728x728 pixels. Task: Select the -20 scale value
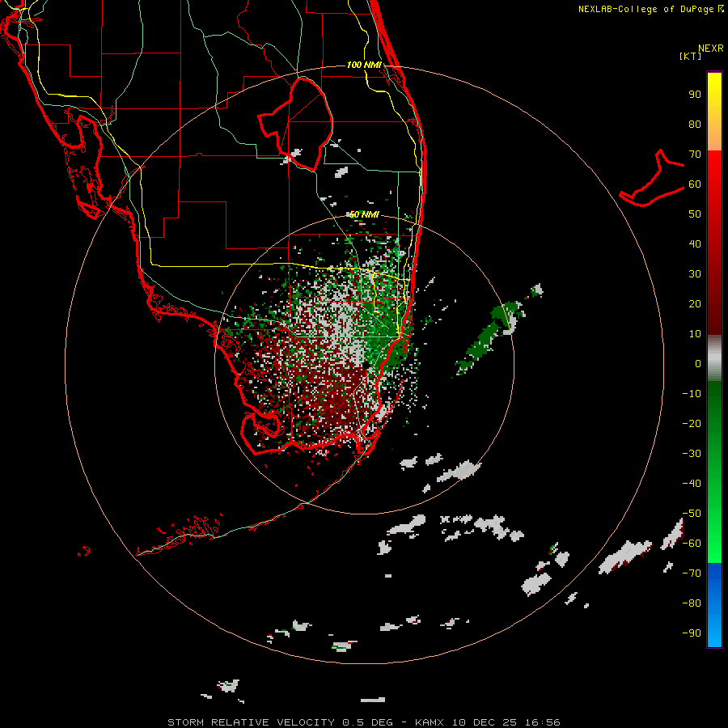tap(692, 424)
